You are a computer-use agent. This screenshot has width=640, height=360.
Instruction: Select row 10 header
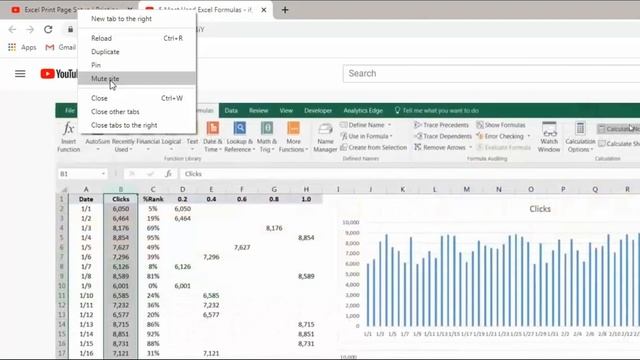coord(62,286)
